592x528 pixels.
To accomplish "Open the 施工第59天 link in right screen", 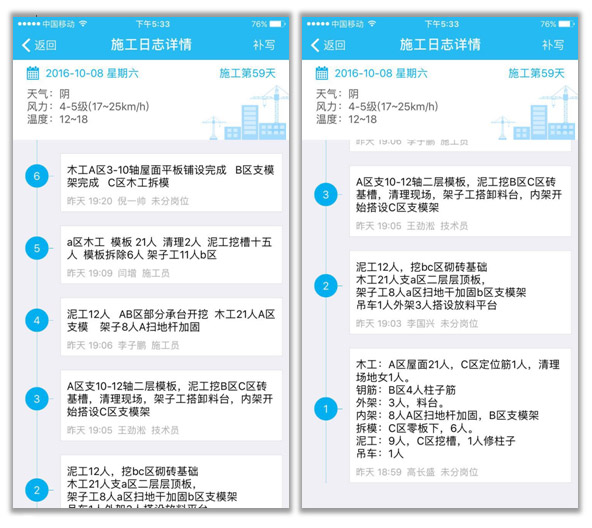I will coord(536,73).
